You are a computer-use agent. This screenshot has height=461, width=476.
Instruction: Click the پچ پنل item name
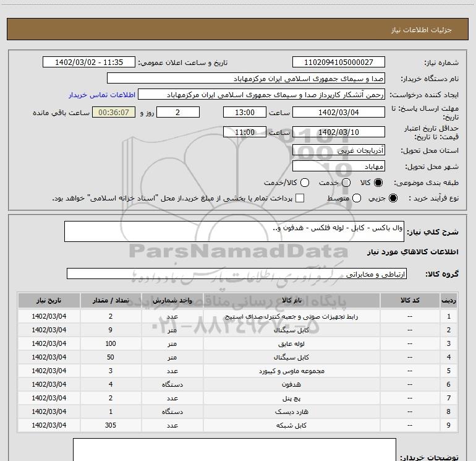pyautogui.click(x=291, y=398)
